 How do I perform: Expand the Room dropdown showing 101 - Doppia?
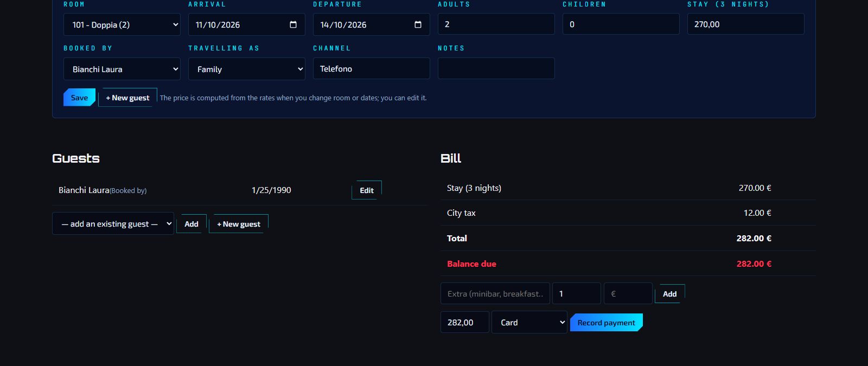pyautogui.click(x=122, y=24)
